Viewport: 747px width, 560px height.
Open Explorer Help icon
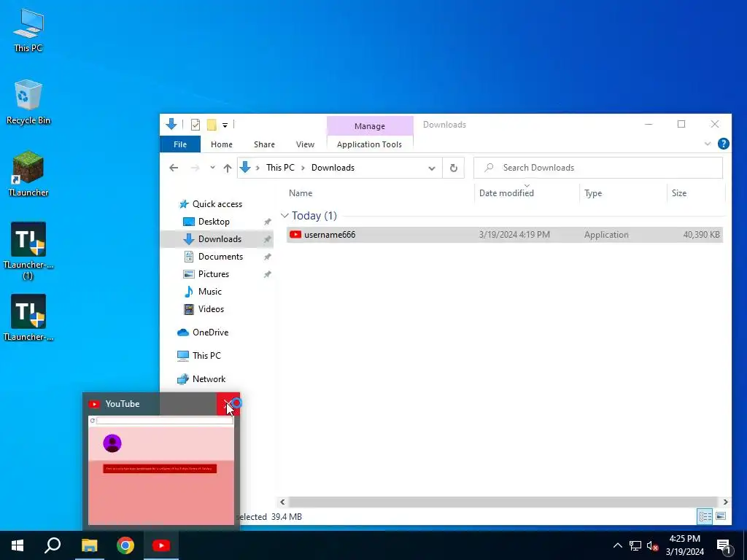click(723, 144)
